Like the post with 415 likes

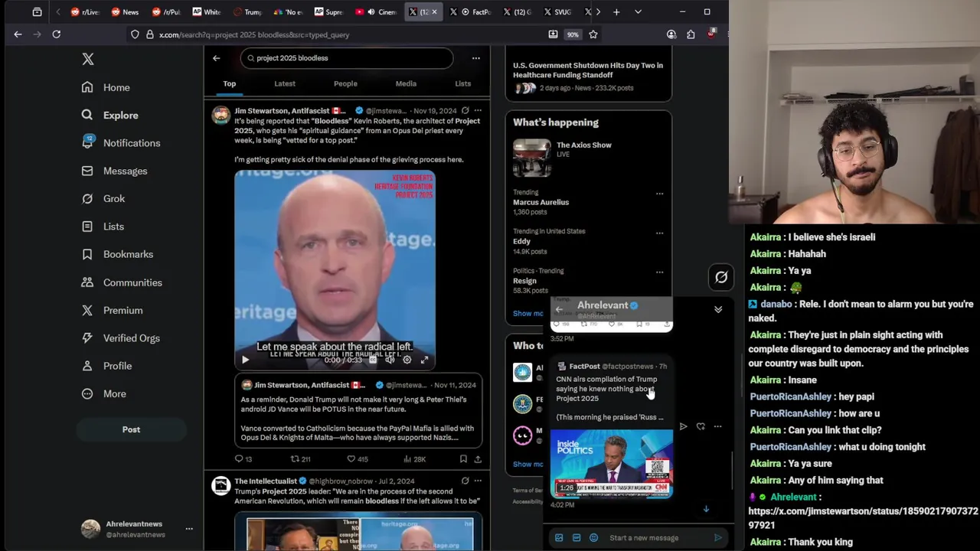tap(358, 459)
